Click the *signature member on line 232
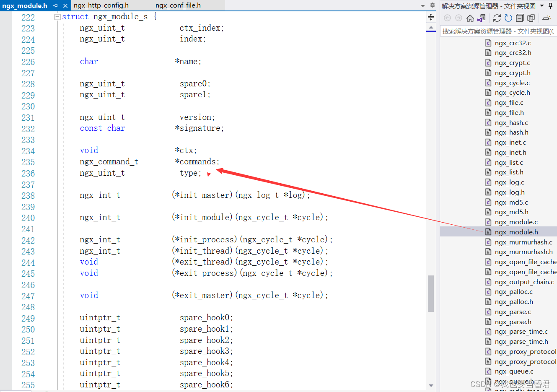This screenshot has height=392, width=557. [x=199, y=128]
